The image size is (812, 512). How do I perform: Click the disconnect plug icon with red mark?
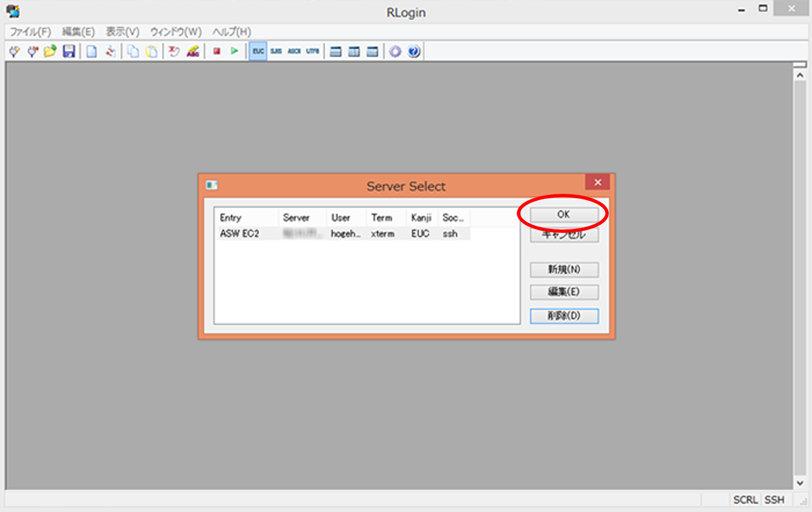[x=32, y=52]
